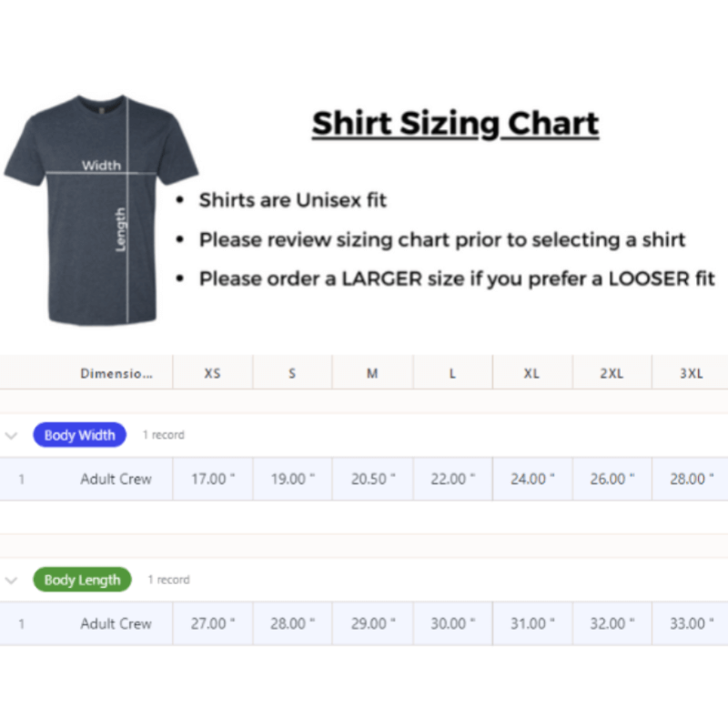Select the M column header

(x=372, y=373)
